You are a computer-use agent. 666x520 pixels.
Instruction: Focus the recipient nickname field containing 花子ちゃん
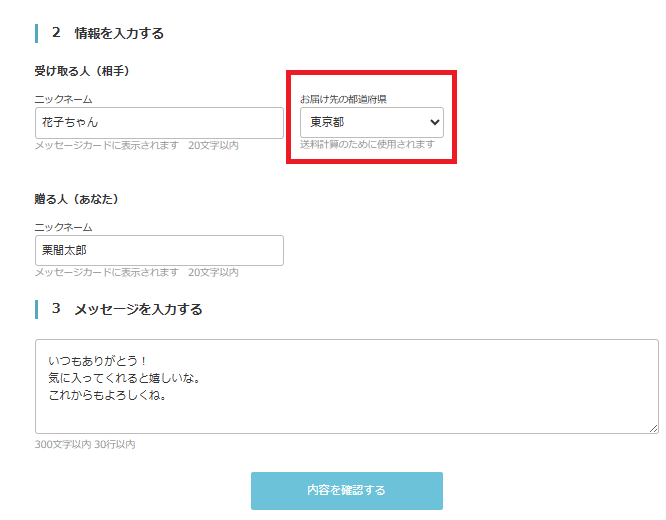tap(158, 123)
